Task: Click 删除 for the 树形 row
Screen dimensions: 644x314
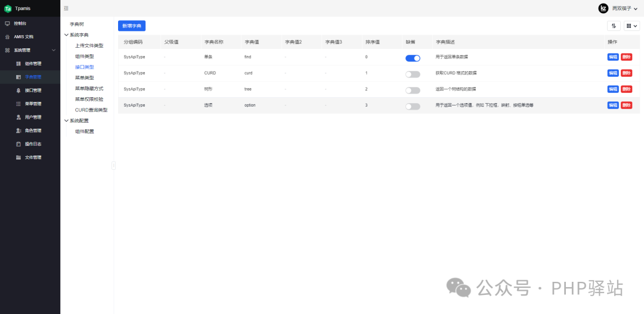Action: tap(626, 89)
